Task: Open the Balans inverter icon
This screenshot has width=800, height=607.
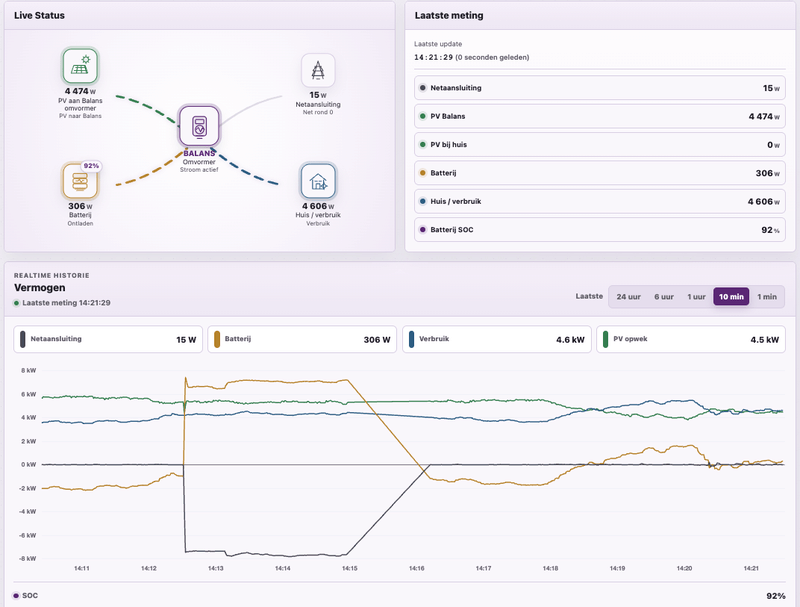Action: click(x=199, y=126)
